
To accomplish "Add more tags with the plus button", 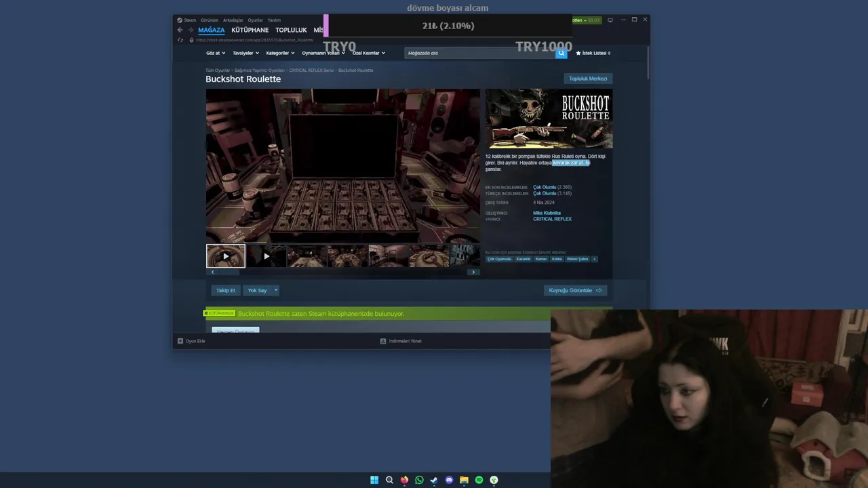I will pos(595,259).
